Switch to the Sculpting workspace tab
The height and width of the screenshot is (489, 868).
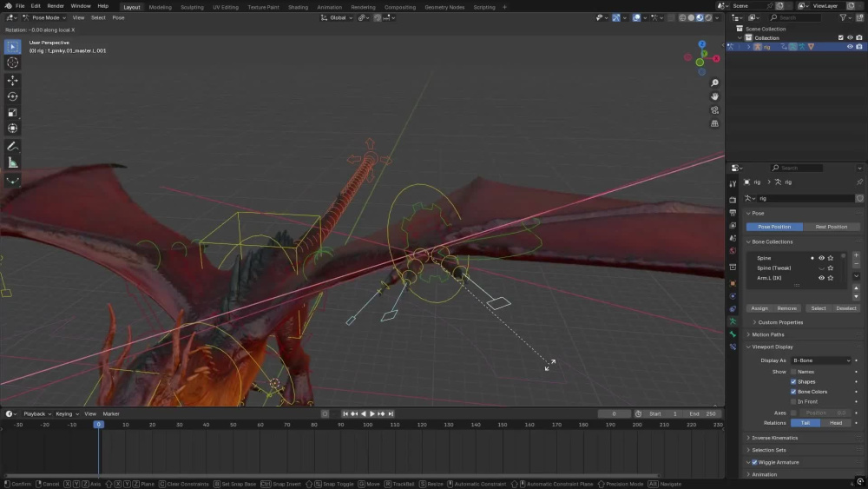(192, 7)
